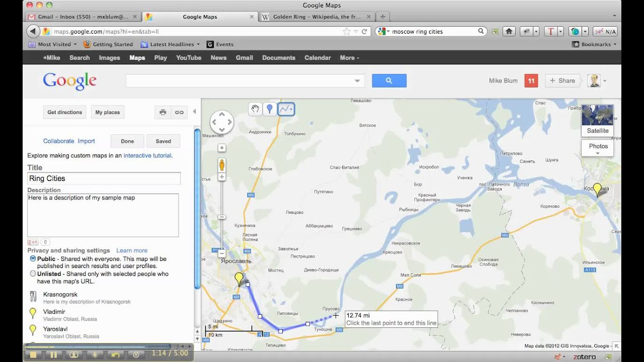The image size is (644, 362).
Task: Click the Share button
Action: point(562,80)
